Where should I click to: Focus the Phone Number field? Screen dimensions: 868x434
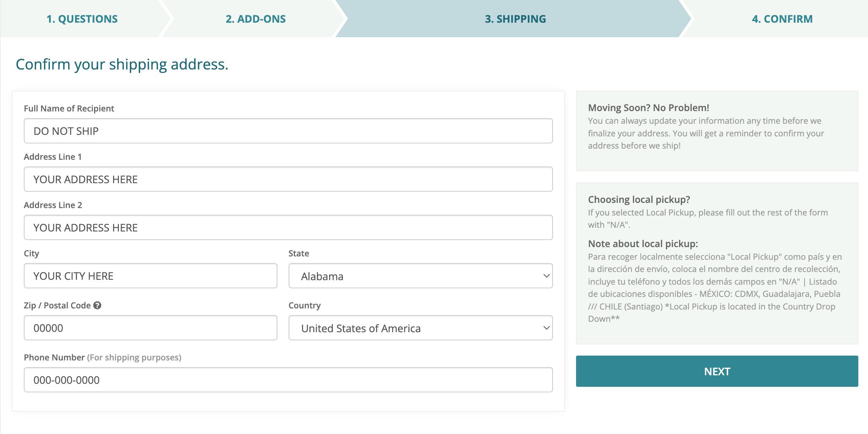coord(288,380)
